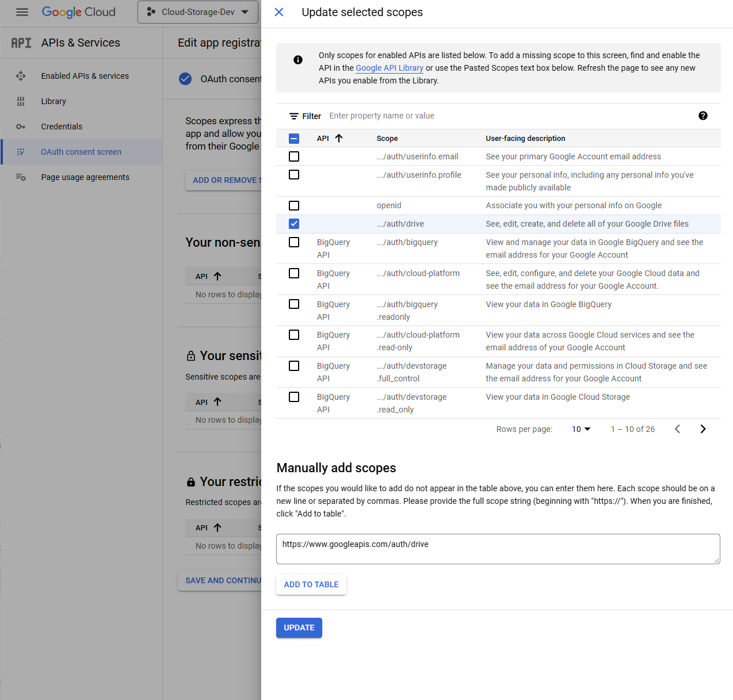The width and height of the screenshot is (733, 700).
Task: Open the Cloud-Storage-Dev project selector
Action: tap(197, 12)
